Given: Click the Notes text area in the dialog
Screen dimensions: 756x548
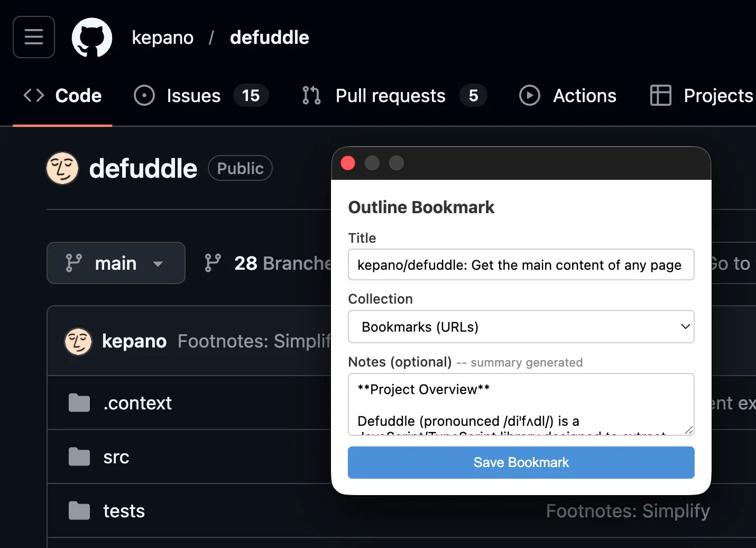Looking at the screenshot, I should coord(521,405).
